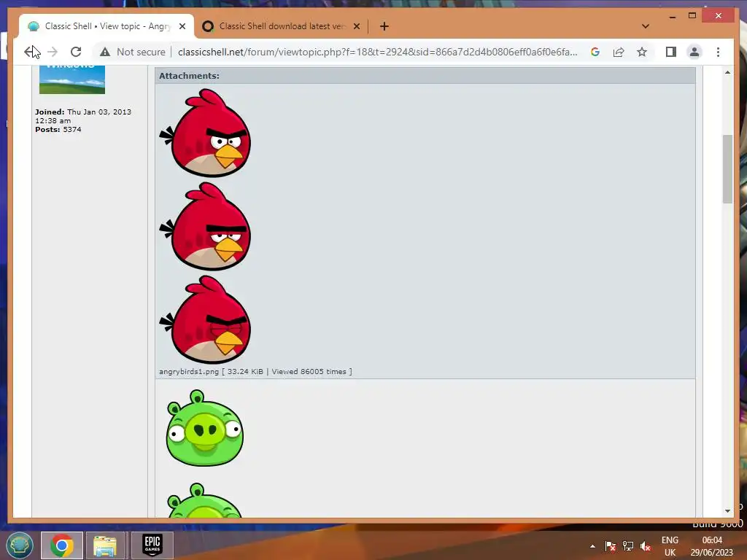Maximize the Chrome window
This screenshot has height=560, width=747.
692,16
